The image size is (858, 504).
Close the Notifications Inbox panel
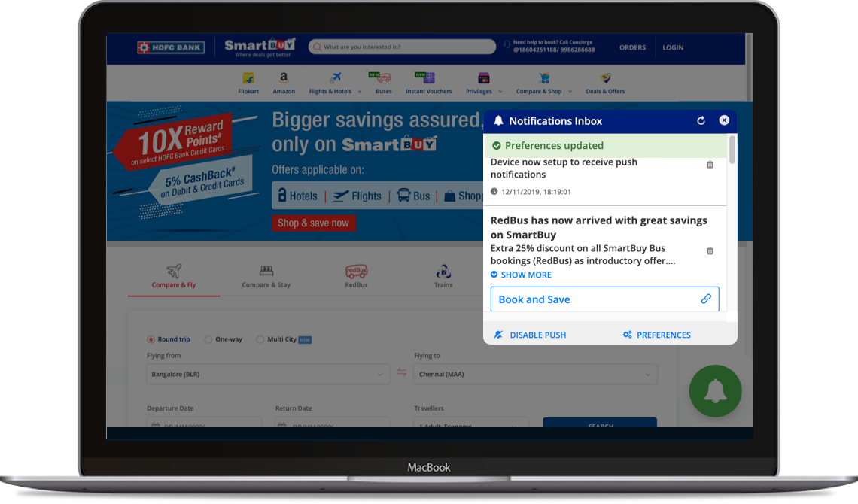(x=724, y=120)
